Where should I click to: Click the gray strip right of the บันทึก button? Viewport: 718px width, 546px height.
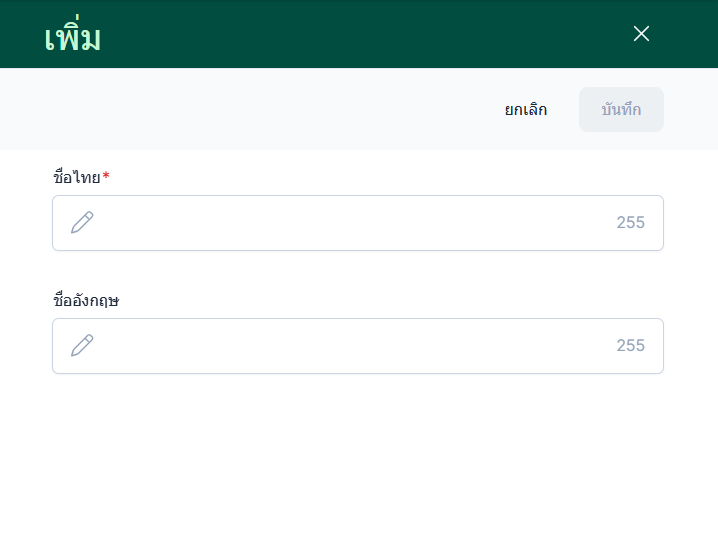(x=690, y=110)
